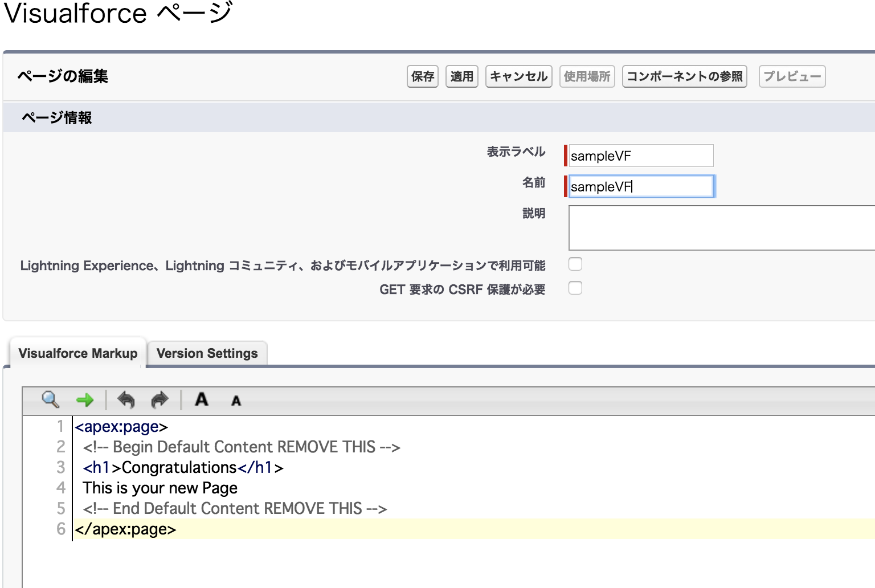Image resolution: width=875 pixels, height=588 pixels.
Task: Click the redo arrow icon in editor
Action: point(160,401)
